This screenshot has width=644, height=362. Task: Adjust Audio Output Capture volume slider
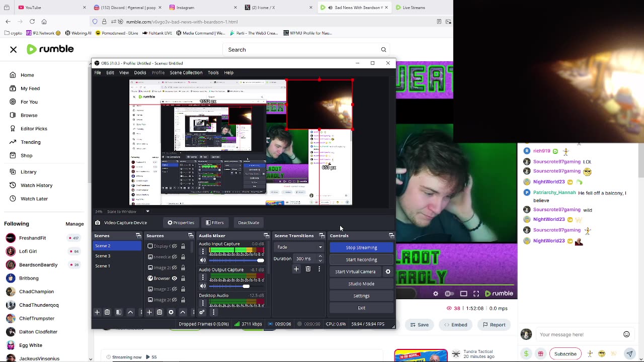point(236,287)
